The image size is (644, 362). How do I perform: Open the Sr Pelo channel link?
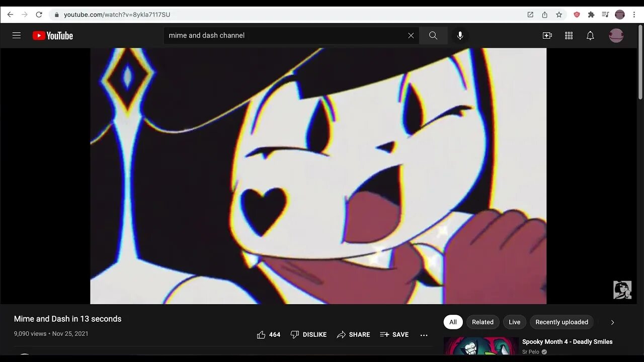[531, 352]
